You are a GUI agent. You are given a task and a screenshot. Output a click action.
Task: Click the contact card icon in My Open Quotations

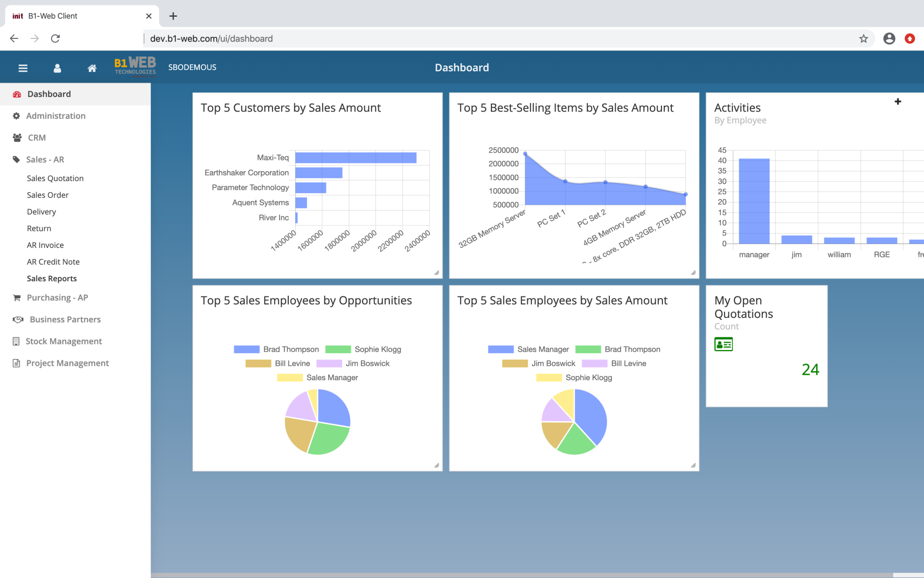(724, 344)
